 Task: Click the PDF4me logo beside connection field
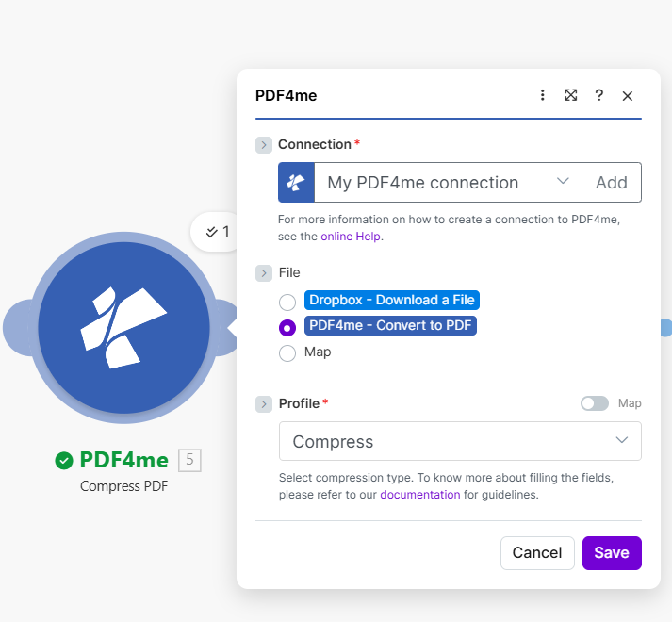[296, 182]
